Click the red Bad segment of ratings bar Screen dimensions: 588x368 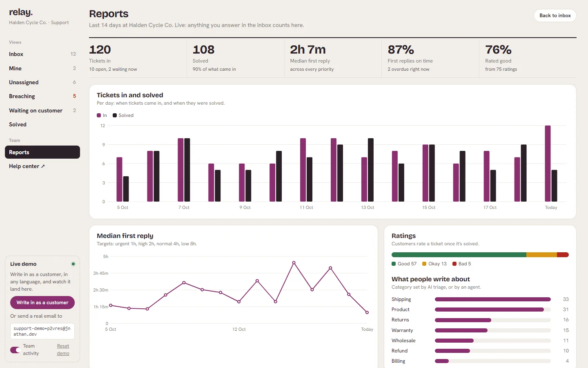[x=563, y=255]
